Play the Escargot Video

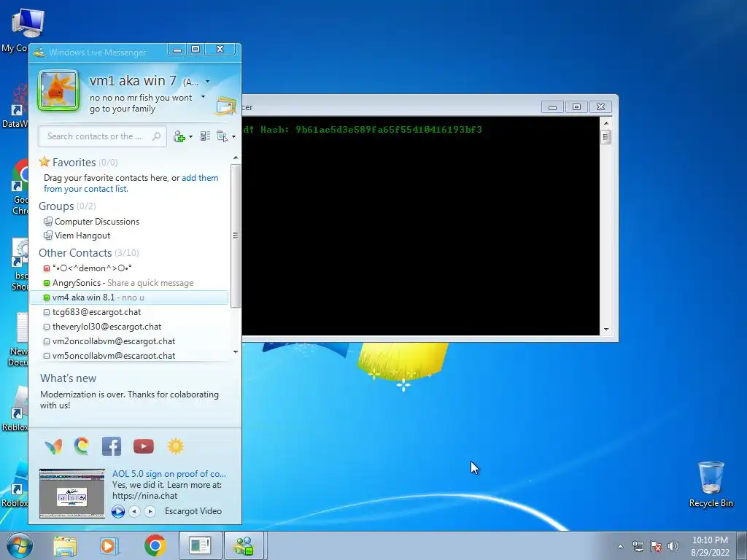coord(118,511)
